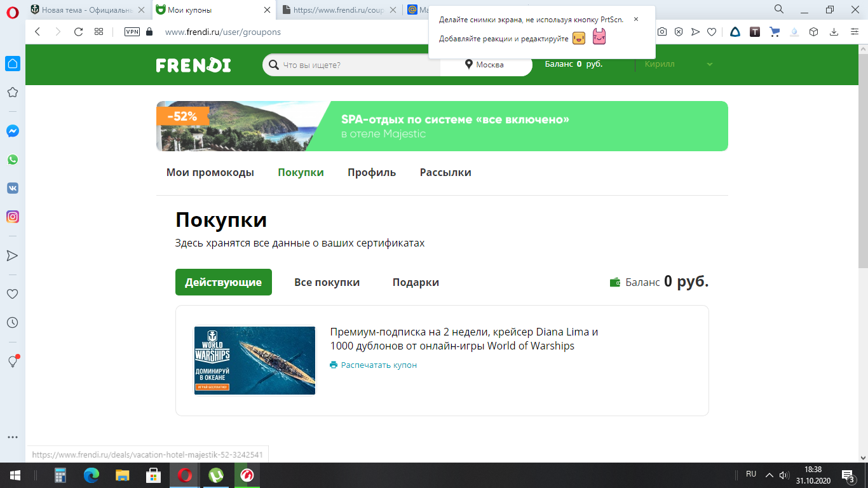
Task: Toggle the VPN badge in address bar
Action: click(132, 32)
